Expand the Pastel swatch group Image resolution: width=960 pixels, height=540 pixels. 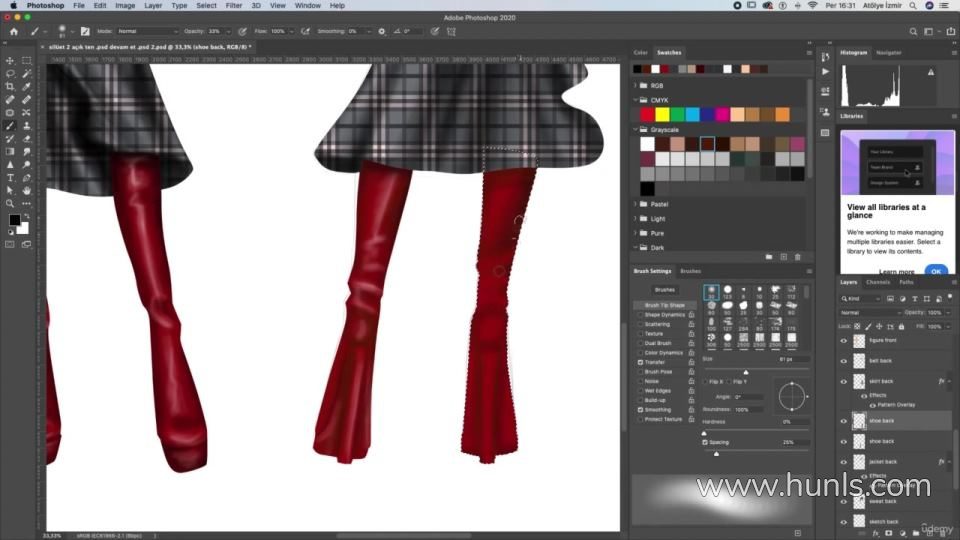tap(636, 204)
